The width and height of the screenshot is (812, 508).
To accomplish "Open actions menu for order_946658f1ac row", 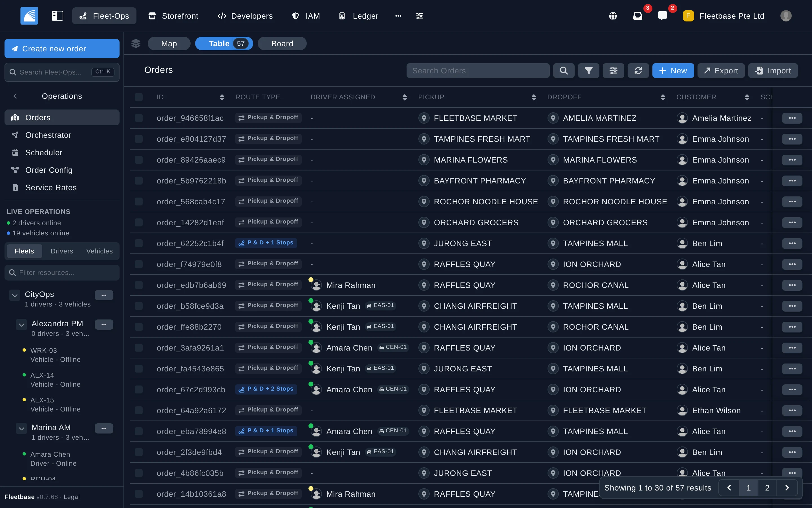I will (x=792, y=118).
